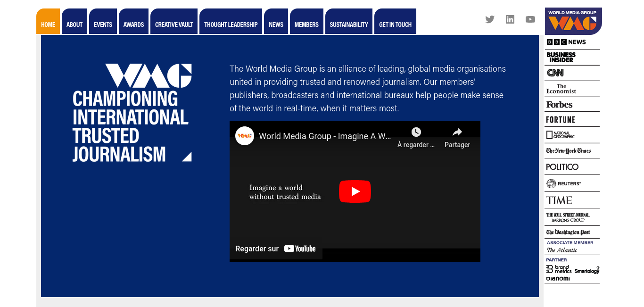Select the Home tab
This screenshot has width=644, height=307.
[x=48, y=21]
